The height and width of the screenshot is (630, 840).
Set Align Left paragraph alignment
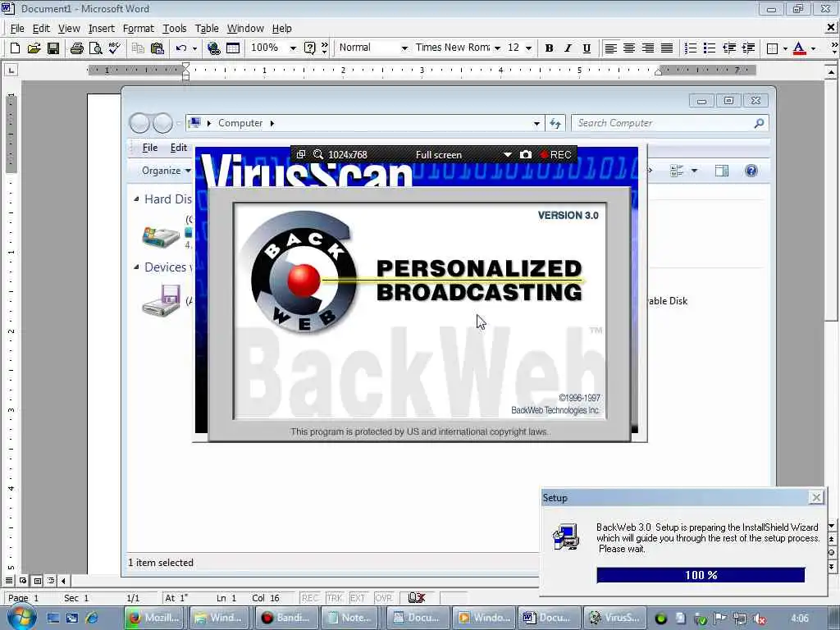click(x=610, y=48)
